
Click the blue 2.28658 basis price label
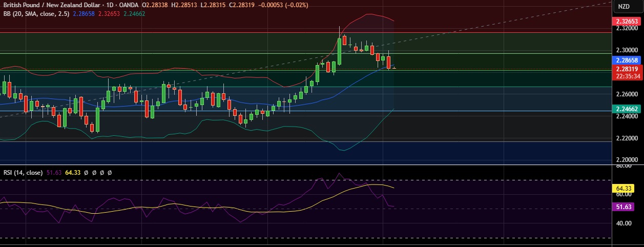(627, 60)
